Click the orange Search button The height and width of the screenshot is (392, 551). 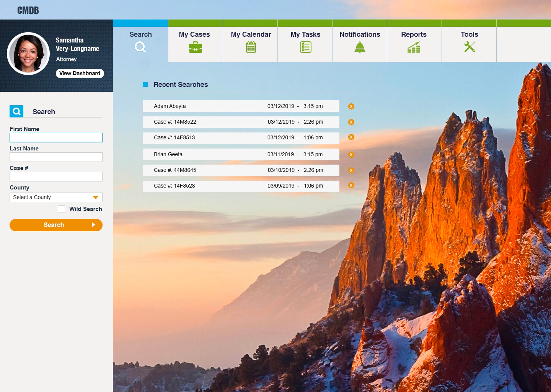pyautogui.click(x=56, y=225)
